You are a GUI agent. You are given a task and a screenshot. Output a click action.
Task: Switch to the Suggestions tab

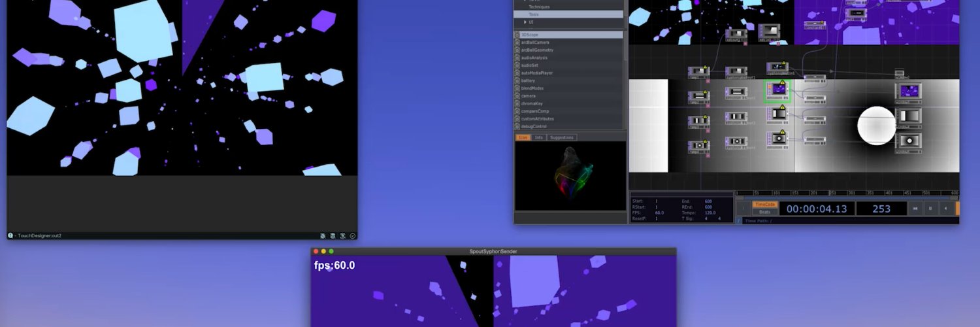click(x=561, y=137)
